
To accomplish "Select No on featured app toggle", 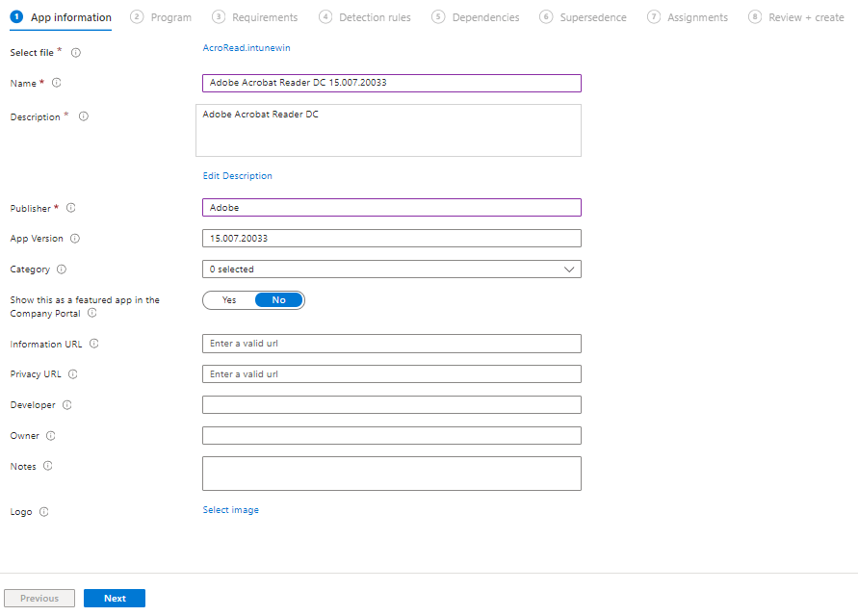I will point(279,300).
